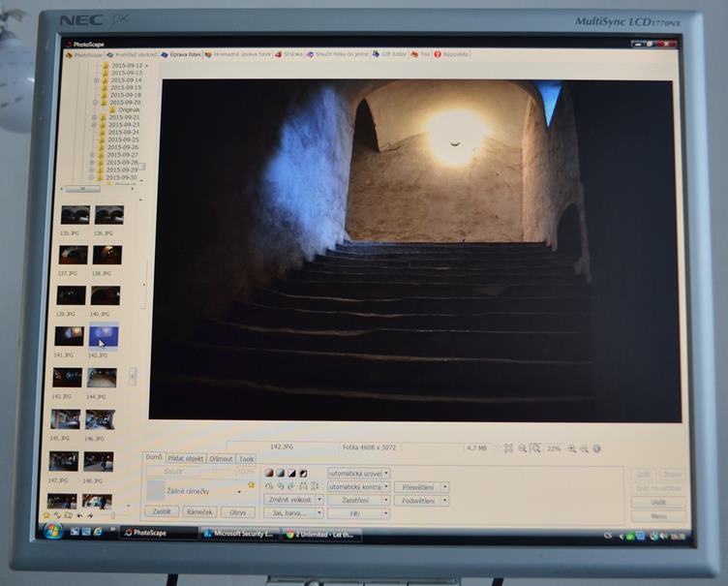Select thumbnail 144.JPG
Viewport: 728px width, 586px height.
point(102,378)
